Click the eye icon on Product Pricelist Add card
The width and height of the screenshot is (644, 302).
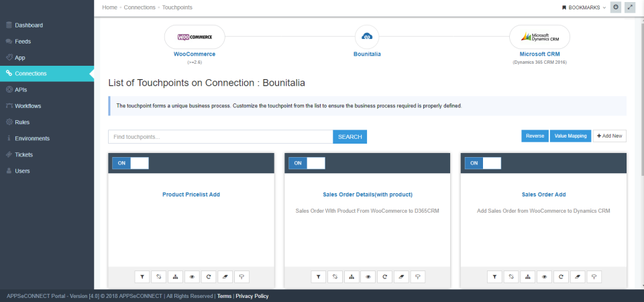coord(192,277)
